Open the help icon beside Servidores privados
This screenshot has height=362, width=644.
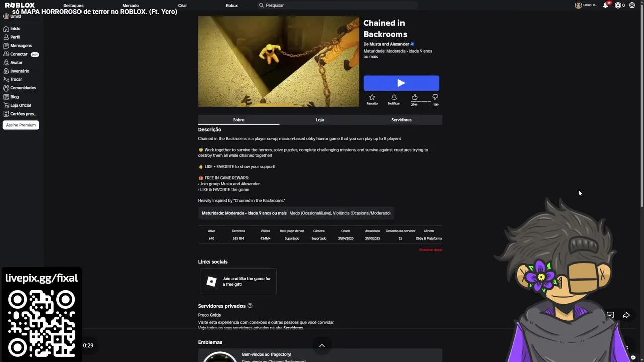pyautogui.click(x=250, y=306)
